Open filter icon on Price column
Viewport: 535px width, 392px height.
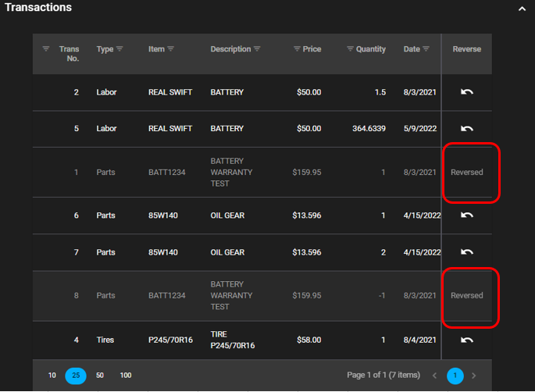tap(297, 49)
